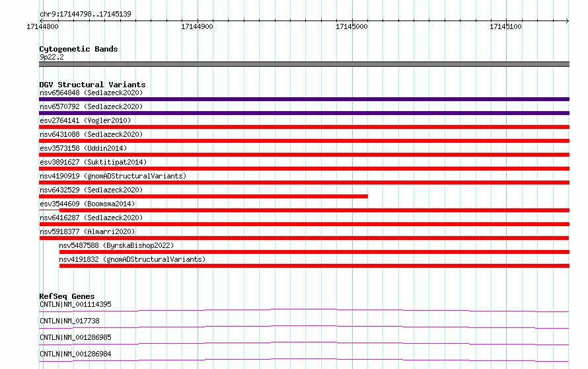Click the CNTLN|NM_001114395 gene label

(x=75, y=304)
